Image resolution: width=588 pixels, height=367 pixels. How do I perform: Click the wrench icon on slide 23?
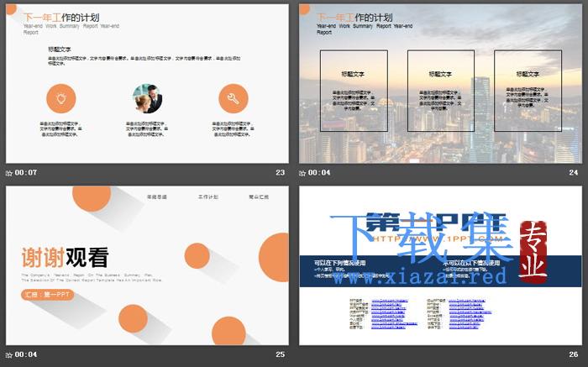pos(234,98)
